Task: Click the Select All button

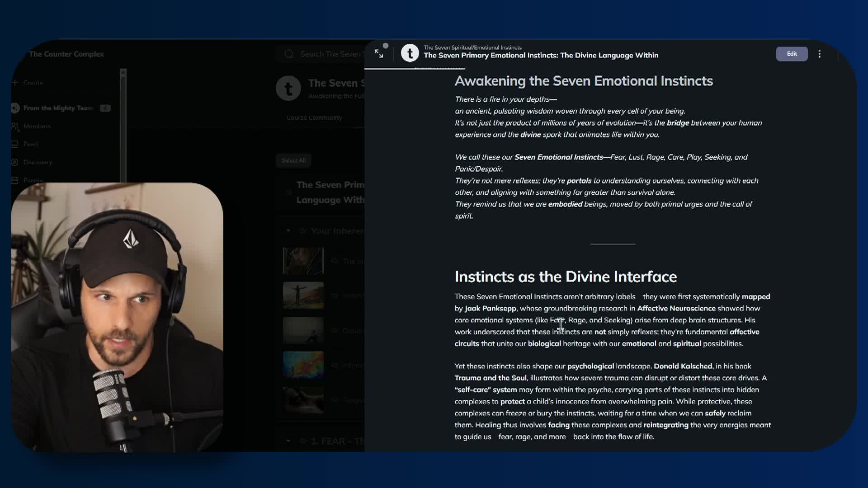Action: 293,160
